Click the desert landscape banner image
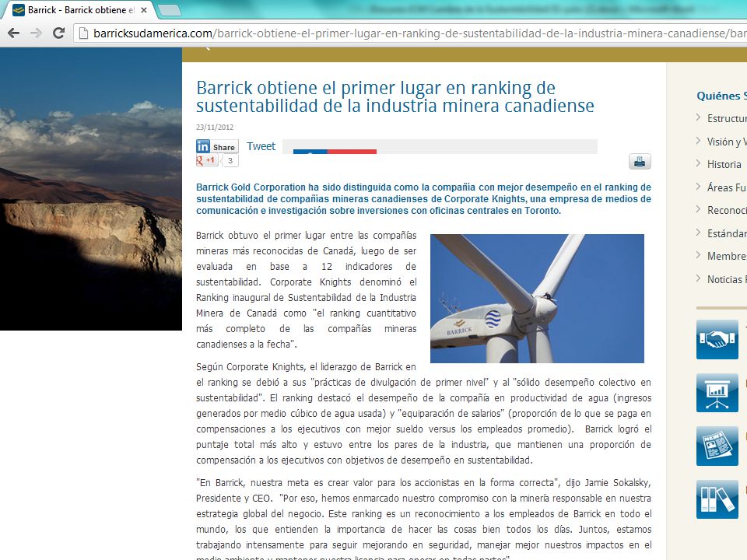The image size is (747, 560). click(91, 189)
